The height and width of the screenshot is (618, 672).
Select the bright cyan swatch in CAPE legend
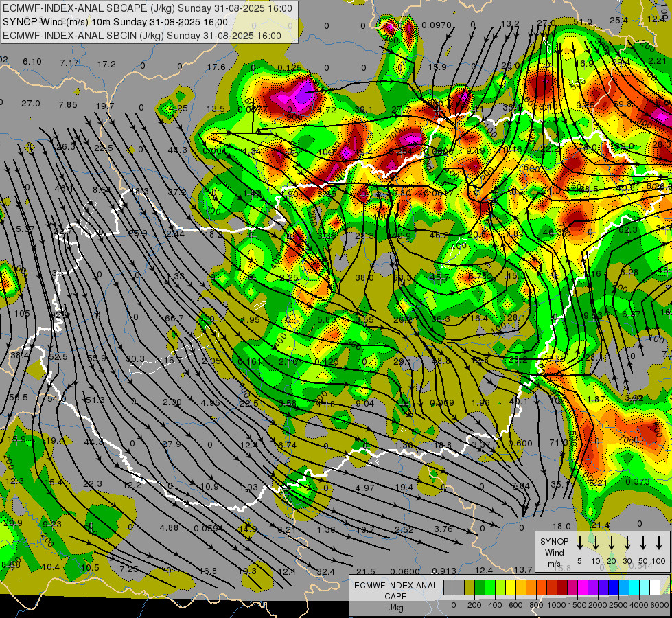point(634,588)
